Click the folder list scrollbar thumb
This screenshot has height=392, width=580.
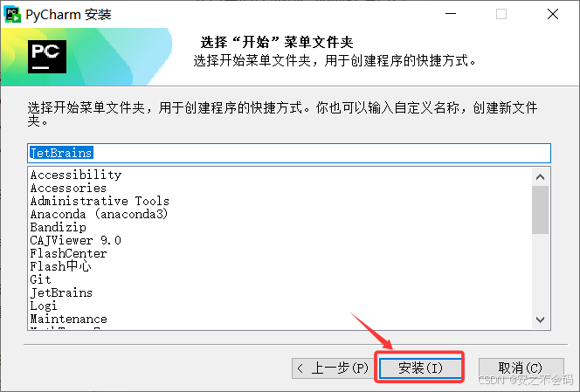pyautogui.click(x=540, y=210)
